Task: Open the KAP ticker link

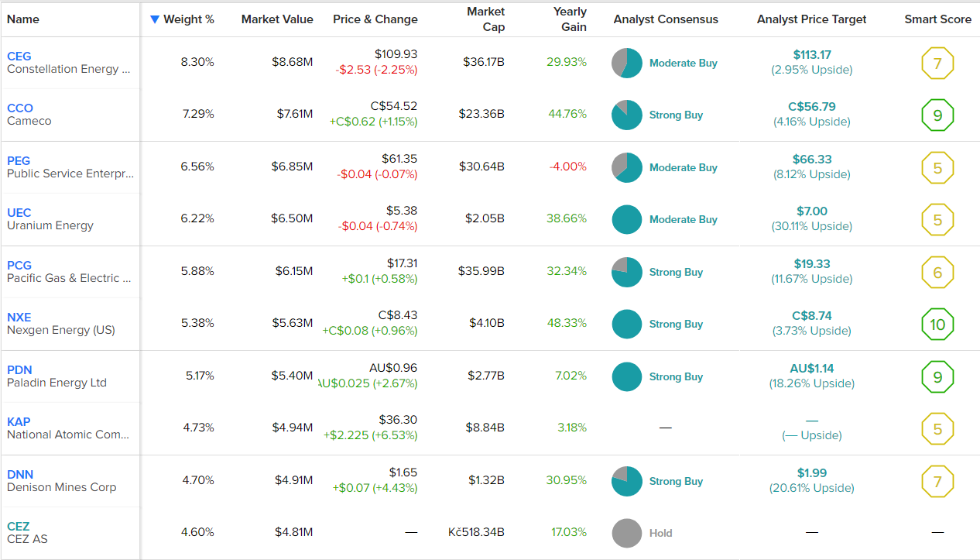Action: point(19,421)
